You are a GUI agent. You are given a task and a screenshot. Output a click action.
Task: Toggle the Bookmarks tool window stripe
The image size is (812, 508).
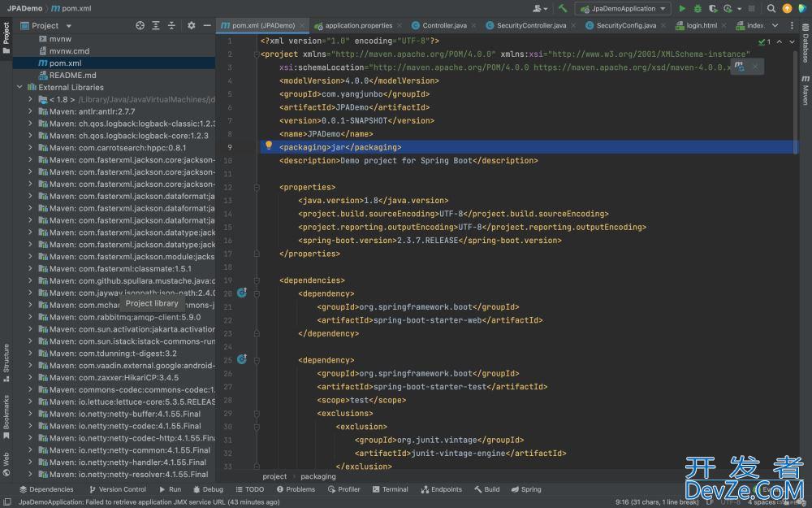click(x=6, y=416)
